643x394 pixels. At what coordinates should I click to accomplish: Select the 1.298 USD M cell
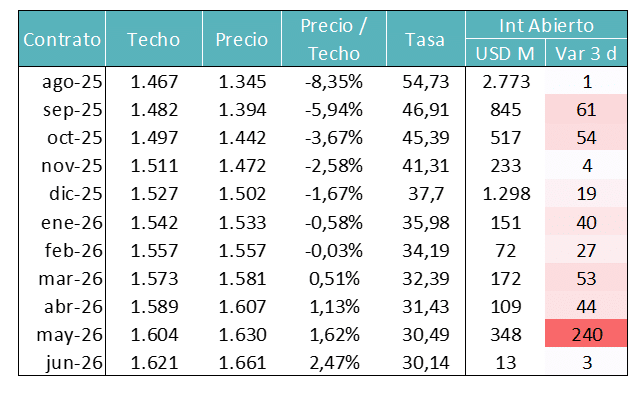(x=506, y=194)
